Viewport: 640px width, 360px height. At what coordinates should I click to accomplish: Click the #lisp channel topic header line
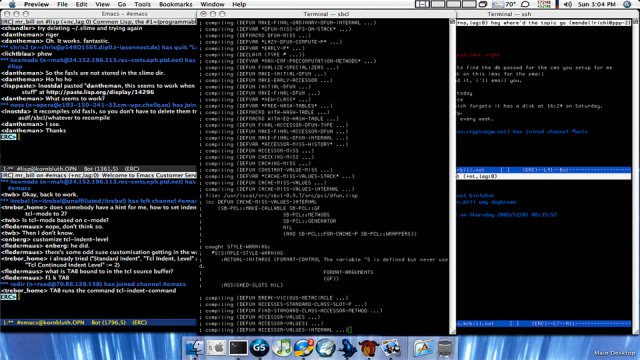click(98, 22)
